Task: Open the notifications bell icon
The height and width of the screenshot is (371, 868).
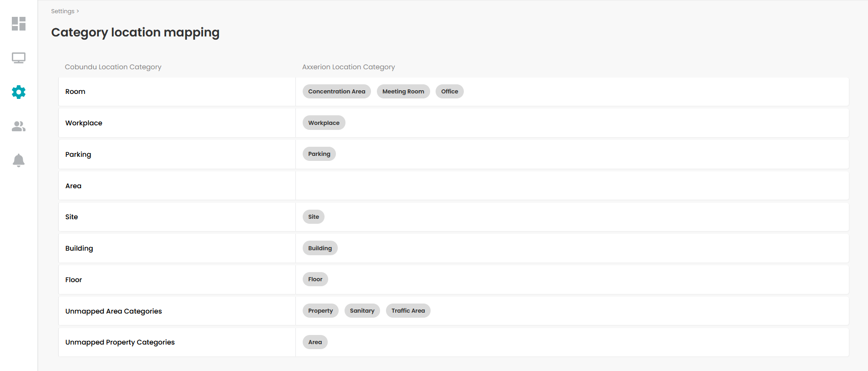Action: (x=19, y=160)
